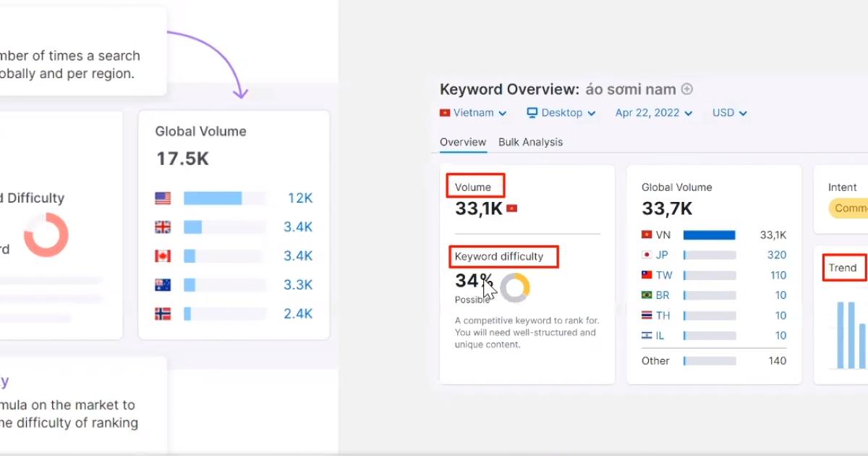Click the keyword difficulty donut chart
Screen dimensions: 868x456
tap(515, 287)
